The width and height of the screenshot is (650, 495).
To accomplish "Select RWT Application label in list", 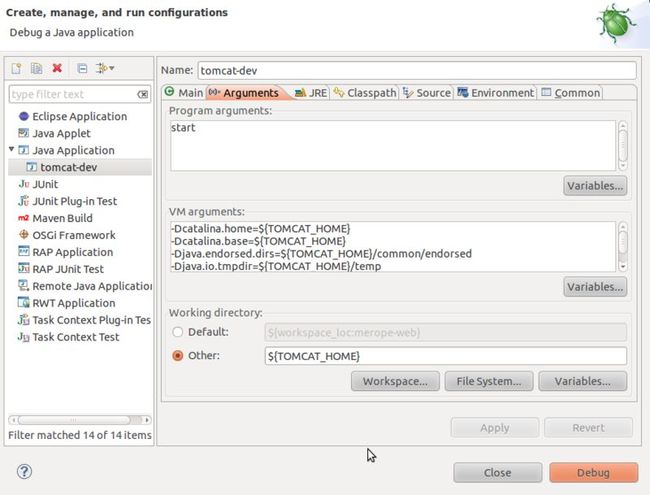I will point(74,303).
